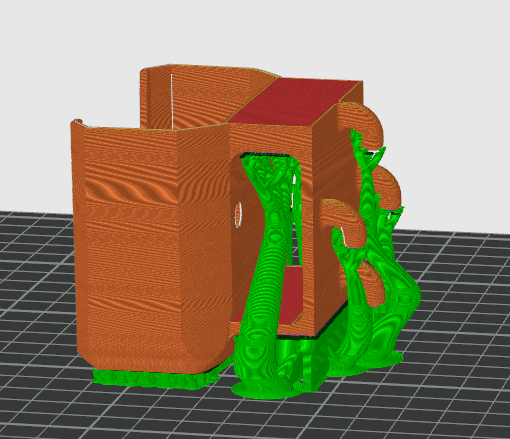Click the red top surface of the model
Image resolution: width=510 pixels, height=439 pixels.
tap(295, 101)
